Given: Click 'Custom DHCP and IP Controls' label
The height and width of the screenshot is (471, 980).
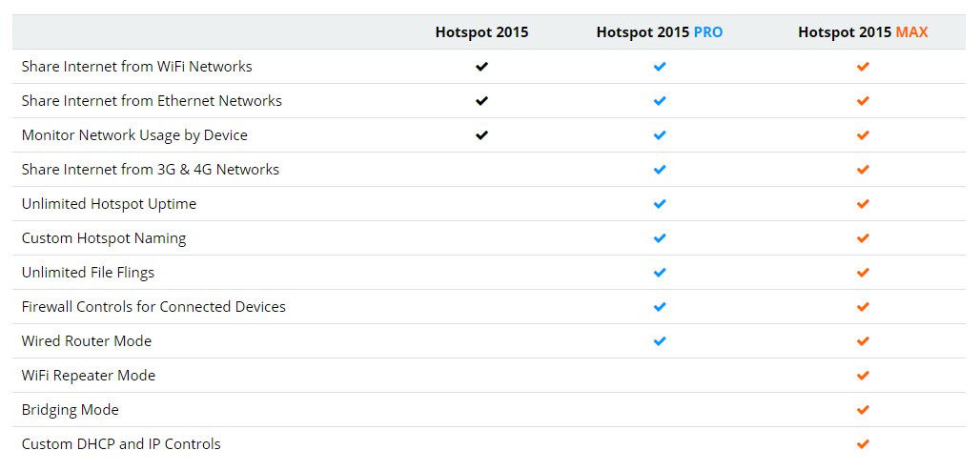Looking at the screenshot, I should 121,444.
